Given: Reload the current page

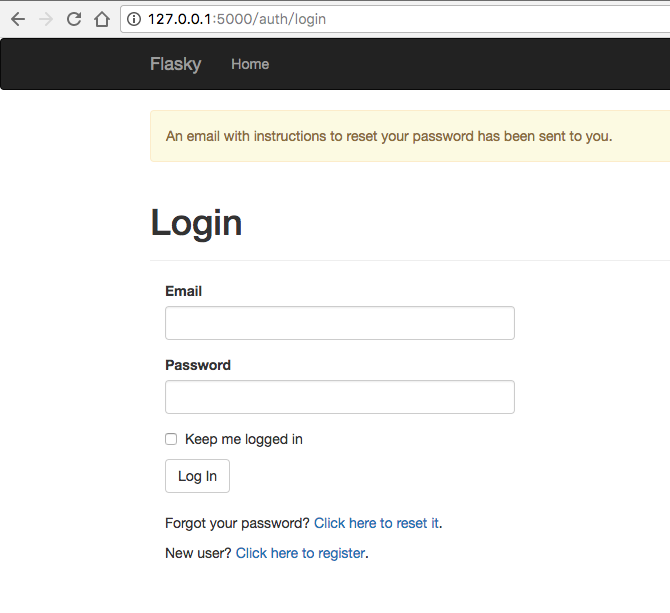Looking at the screenshot, I should point(74,19).
